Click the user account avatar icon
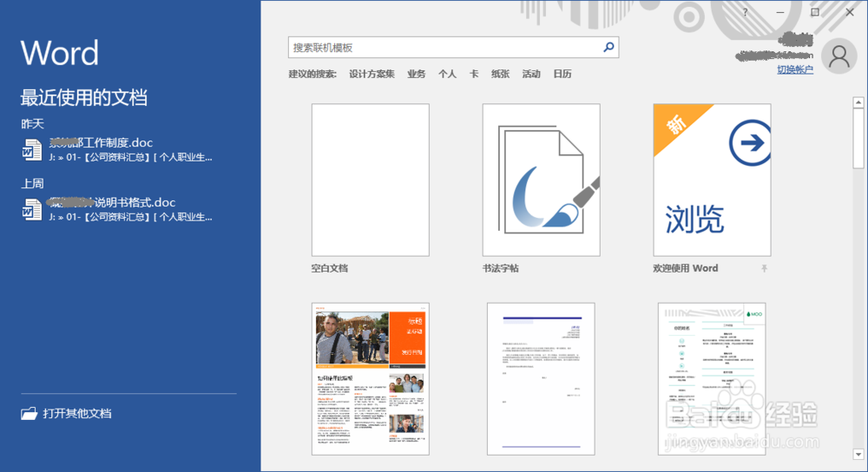868x472 pixels. click(x=838, y=56)
